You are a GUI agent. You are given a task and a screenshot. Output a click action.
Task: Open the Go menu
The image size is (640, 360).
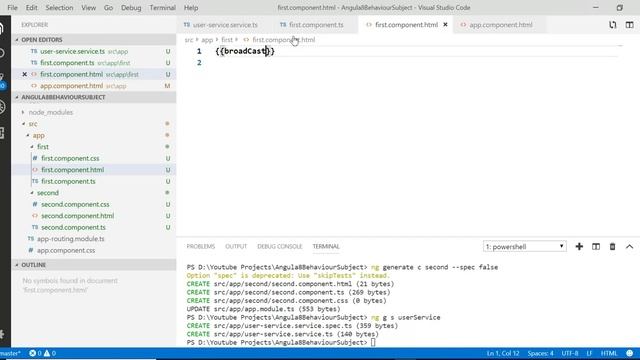[108, 8]
